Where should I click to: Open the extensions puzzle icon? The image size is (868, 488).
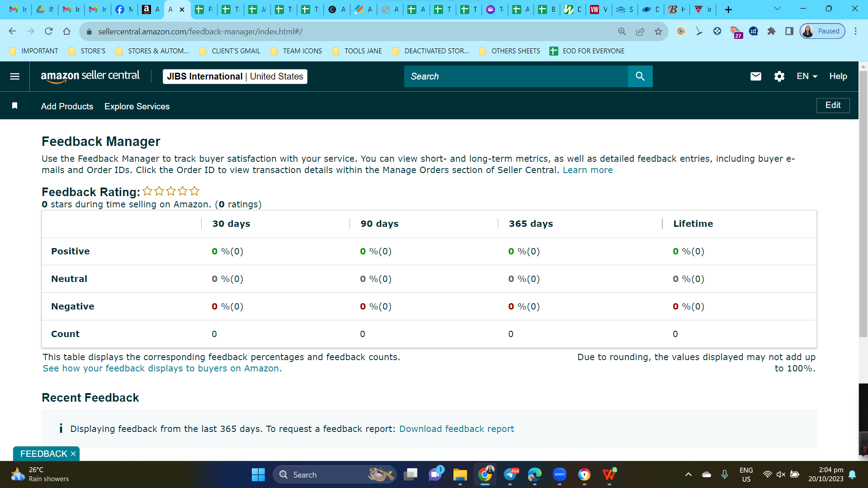[x=771, y=31]
